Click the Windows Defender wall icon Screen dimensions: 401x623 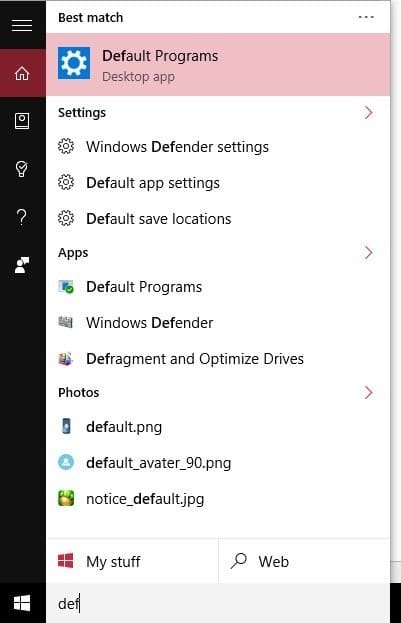[66, 322]
